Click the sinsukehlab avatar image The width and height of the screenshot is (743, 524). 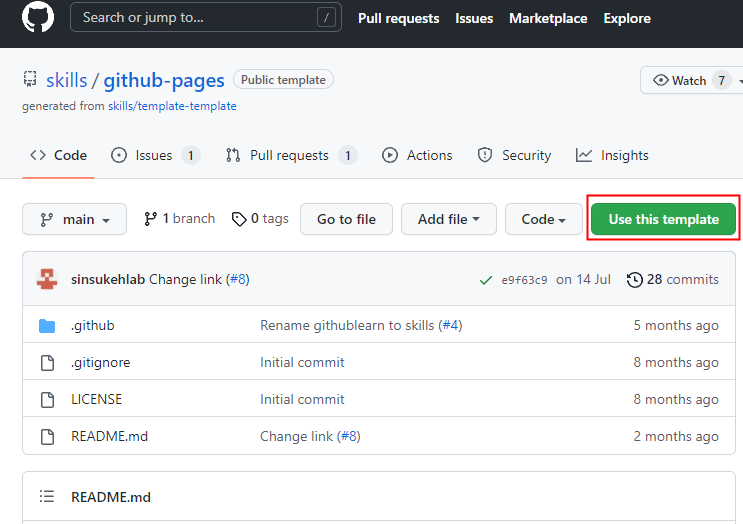point(47,280)
